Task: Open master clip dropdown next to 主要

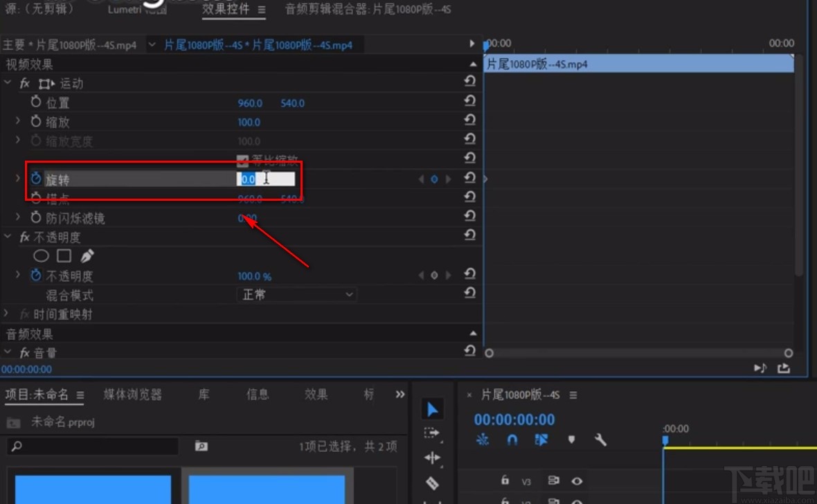Action: pyautogui.click(x=152, y=45)
